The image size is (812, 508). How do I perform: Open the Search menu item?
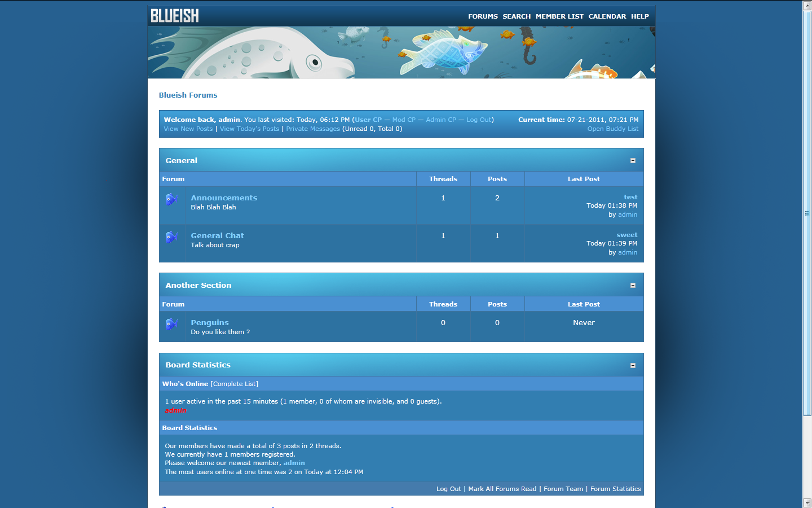517,16
